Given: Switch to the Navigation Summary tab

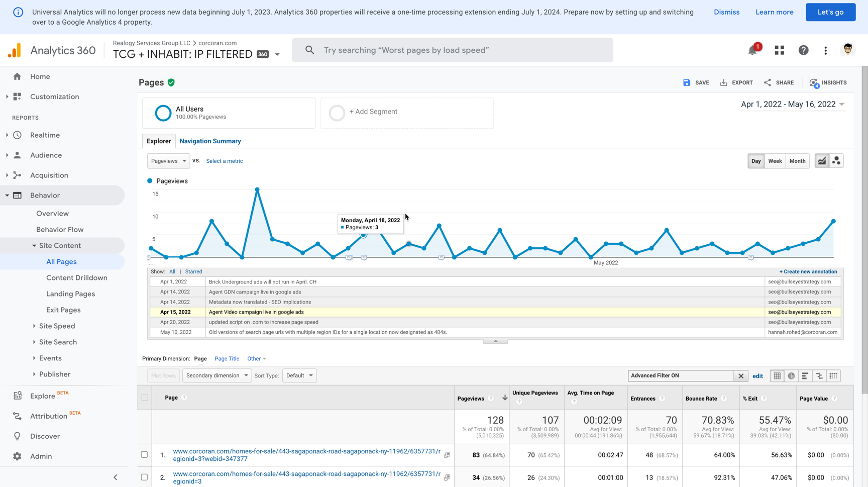Looking at the screenshot, I should click(x=210, y=141).
